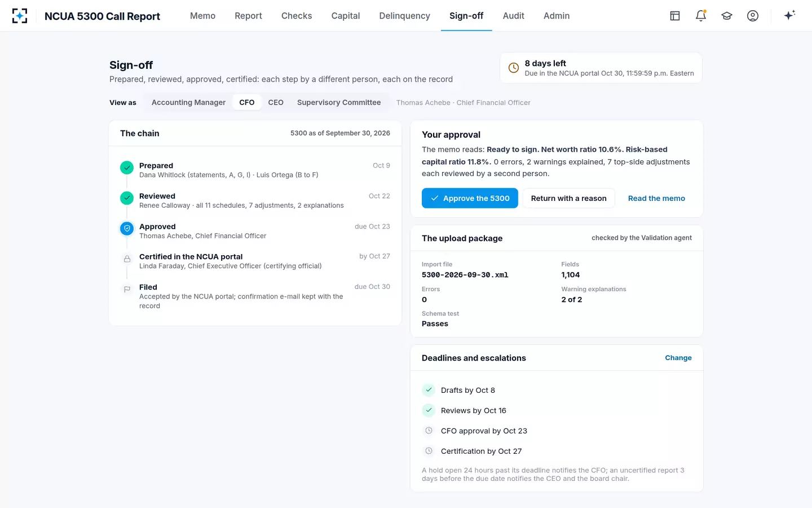The image size is (812, 508).
Task: Click Change link for deadlines and escalations
Action: point(678,358)
